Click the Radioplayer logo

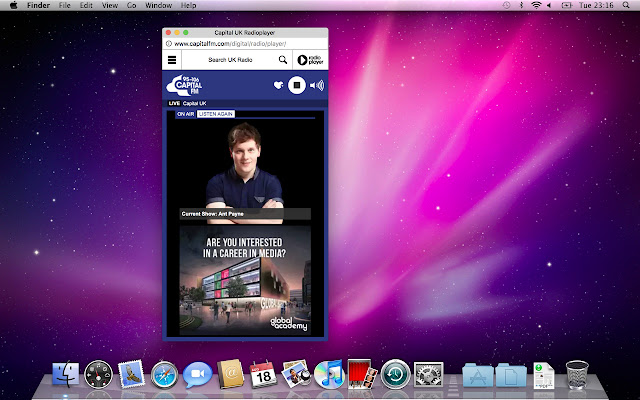308,60
